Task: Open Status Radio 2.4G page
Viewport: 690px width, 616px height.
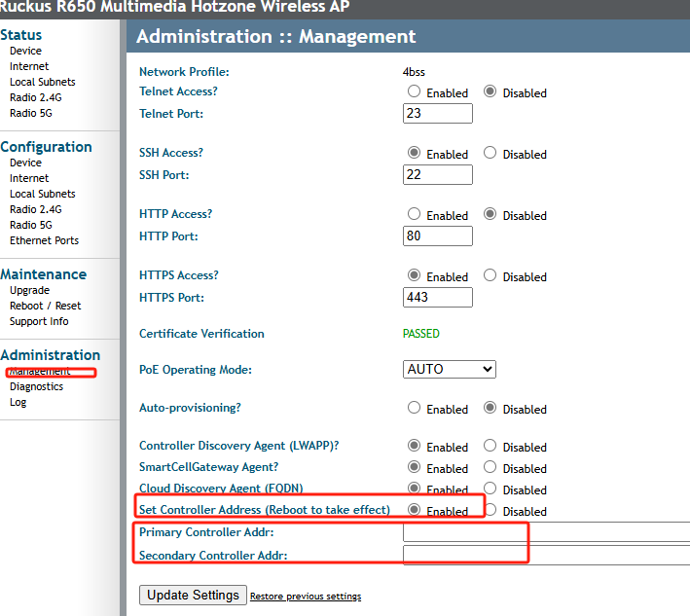Action: (36, 97)
